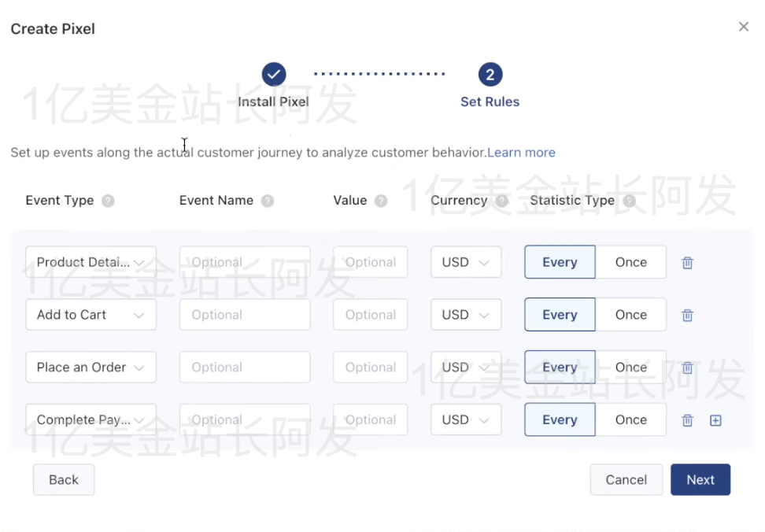Screen dimensions: 765x532
Task: Open currency dropdown for Place an Order
Action: (466, 367)
